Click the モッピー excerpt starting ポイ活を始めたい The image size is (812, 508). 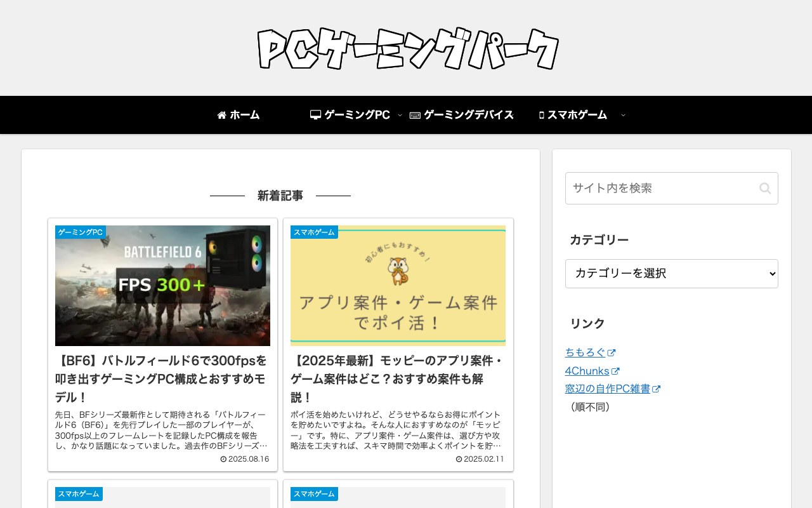[396, 431]
